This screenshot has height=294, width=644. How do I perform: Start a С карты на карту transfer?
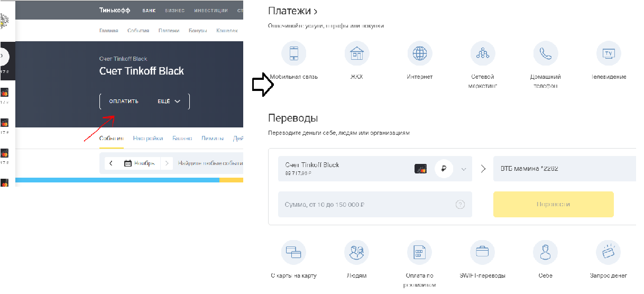pos(294,252)
